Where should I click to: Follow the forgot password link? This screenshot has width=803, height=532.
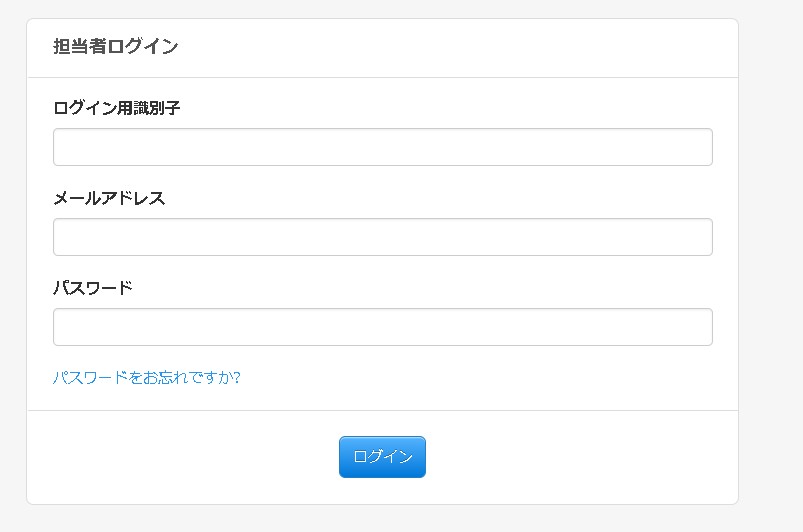click(x=146, y=377)
